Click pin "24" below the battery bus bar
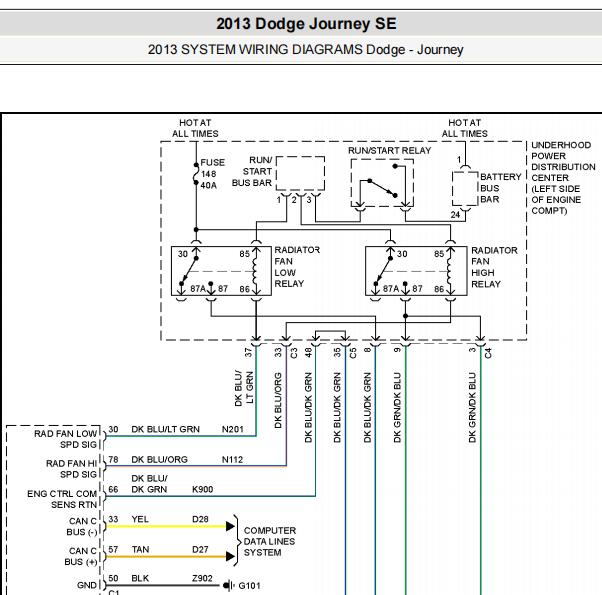This screenshot has height=595, width=602. pyautogui.click(x=455, y=215)
